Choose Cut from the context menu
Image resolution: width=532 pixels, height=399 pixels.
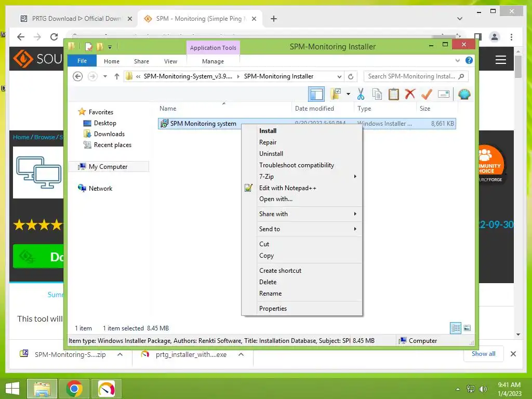pyautogui.click(x=302, y=244)
